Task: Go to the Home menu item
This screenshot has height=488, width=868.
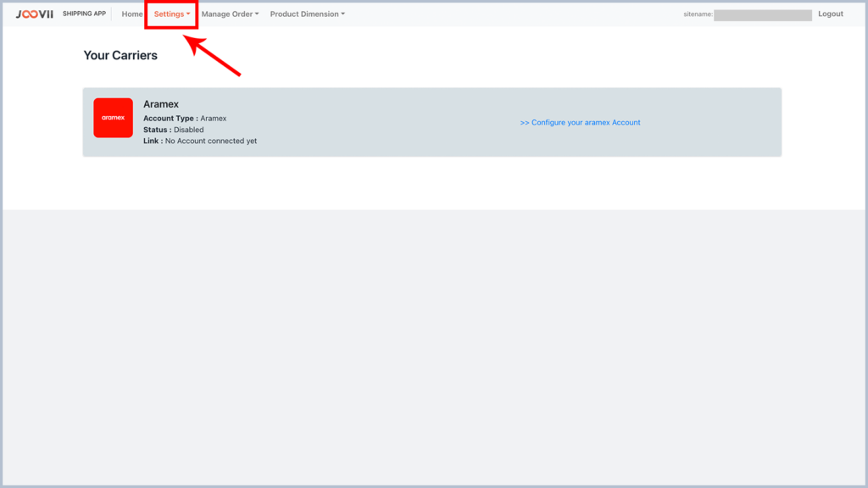Action: [x=132, y=14]
